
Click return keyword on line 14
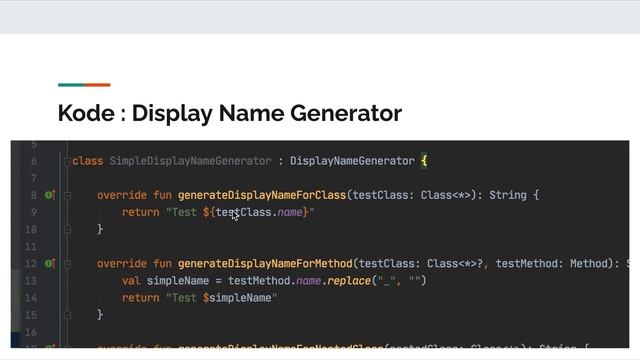140,298
